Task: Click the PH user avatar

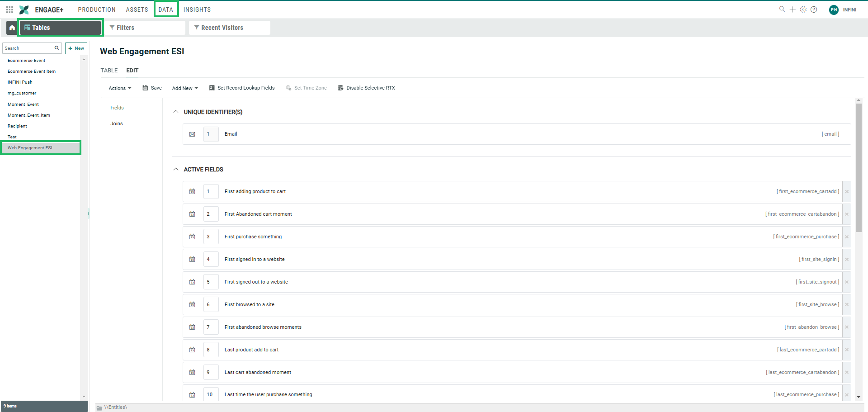Action: click(x=834, y=9)
